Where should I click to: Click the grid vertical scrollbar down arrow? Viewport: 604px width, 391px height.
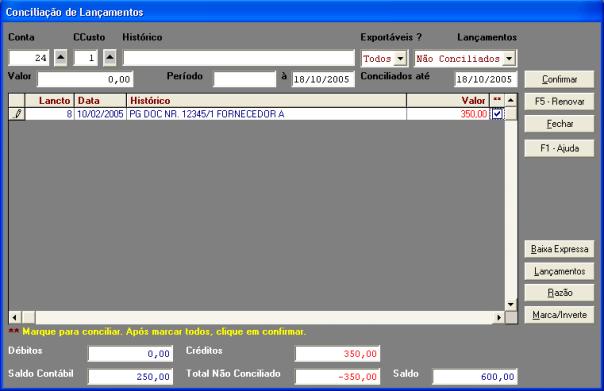[x=511, y=305]
